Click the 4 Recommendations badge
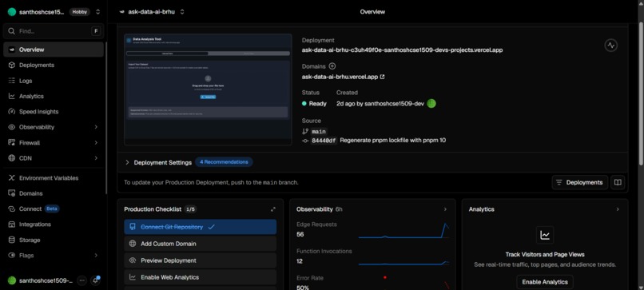This screenshot has height=290, width=644. (x=224, y=162)
